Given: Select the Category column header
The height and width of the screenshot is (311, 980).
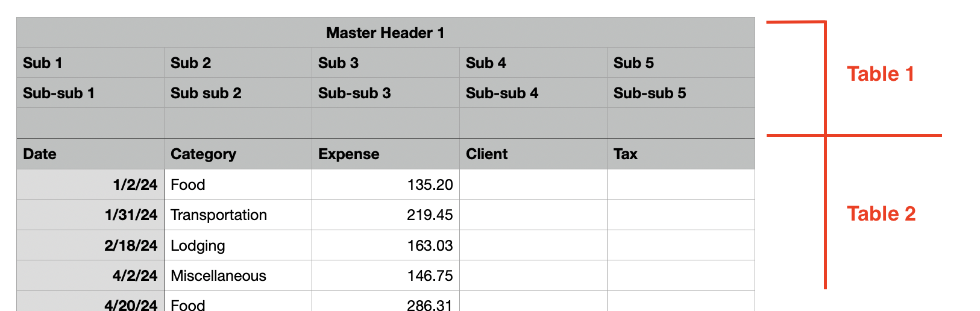Looking at the screenshot, I should [x=238, y=154].
